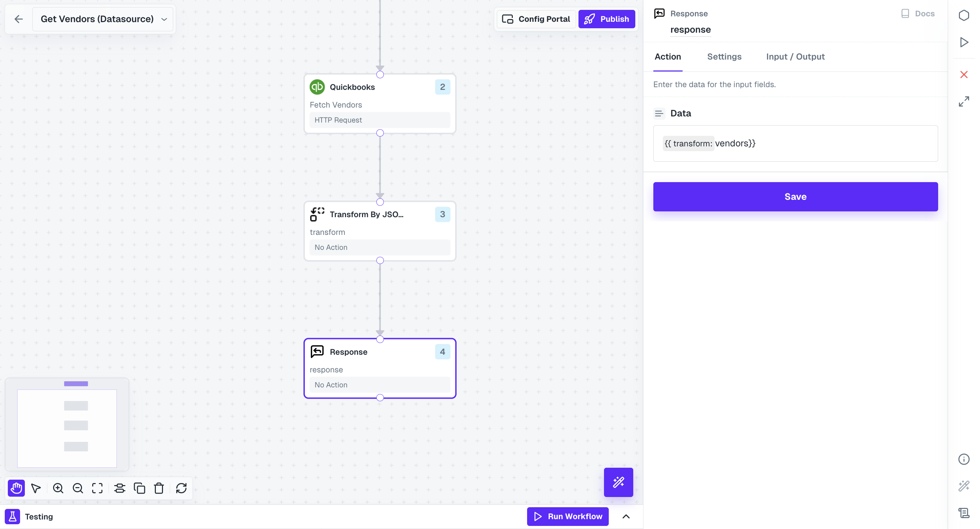Image resolution: width=980 pixels, height=529 pixels.
Task: Zoom out on the canvas
Action: [x=78, y=488]
